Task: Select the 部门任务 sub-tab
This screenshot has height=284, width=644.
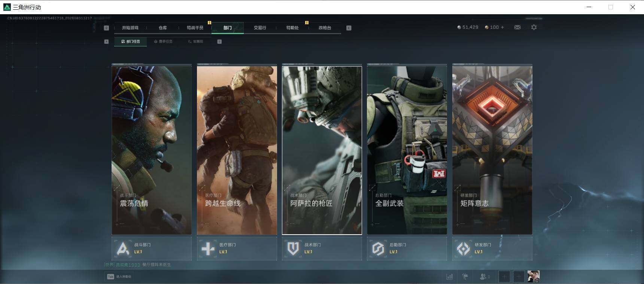Action: click(130, 42)
